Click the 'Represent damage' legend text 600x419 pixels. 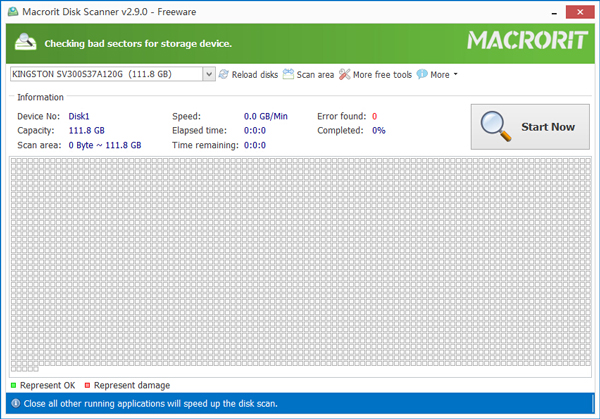coord(132,385)
